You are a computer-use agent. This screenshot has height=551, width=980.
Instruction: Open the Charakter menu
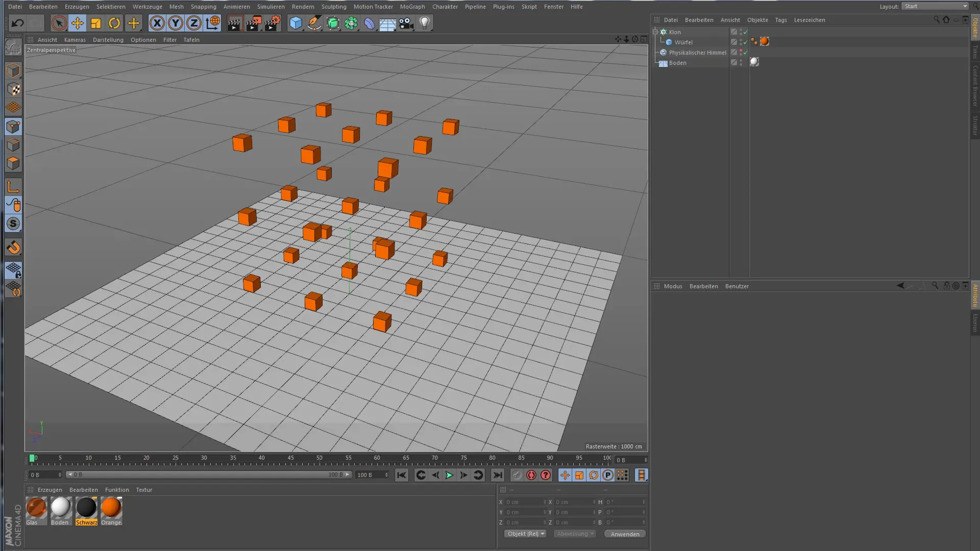[445, 7]
